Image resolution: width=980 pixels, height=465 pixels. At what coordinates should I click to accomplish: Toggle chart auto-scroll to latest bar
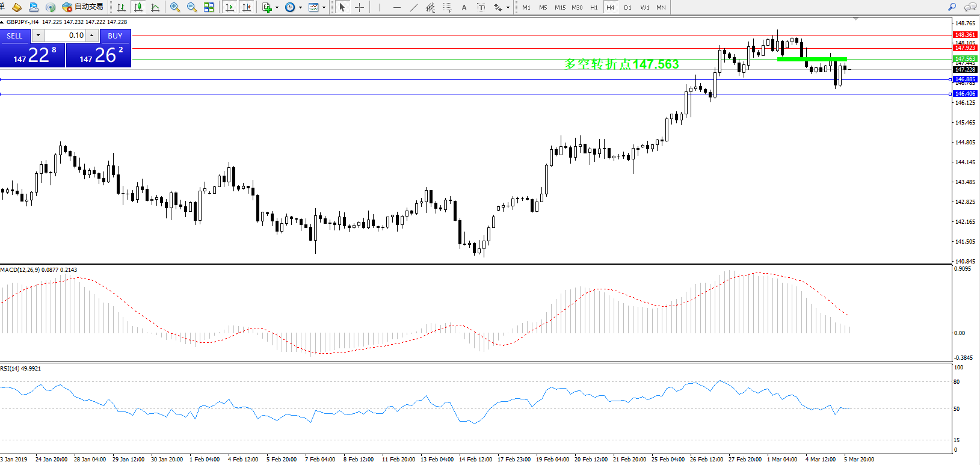pyautogui.click(x=230, y=7)
